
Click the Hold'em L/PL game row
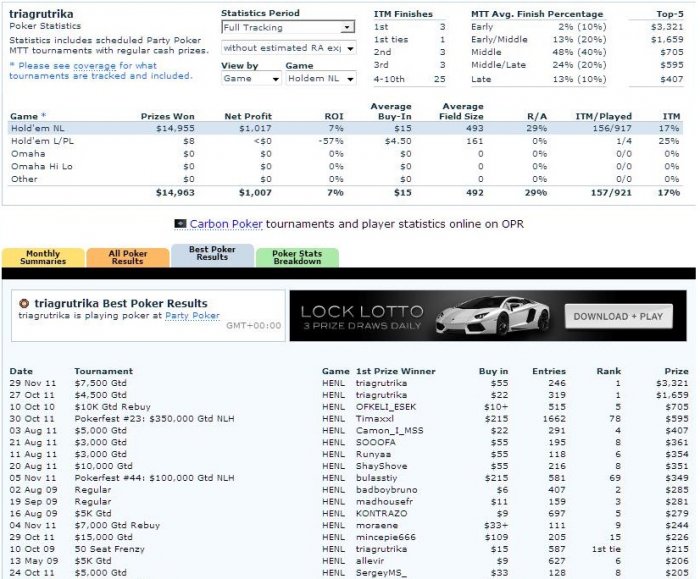click(x=346, y=141)
